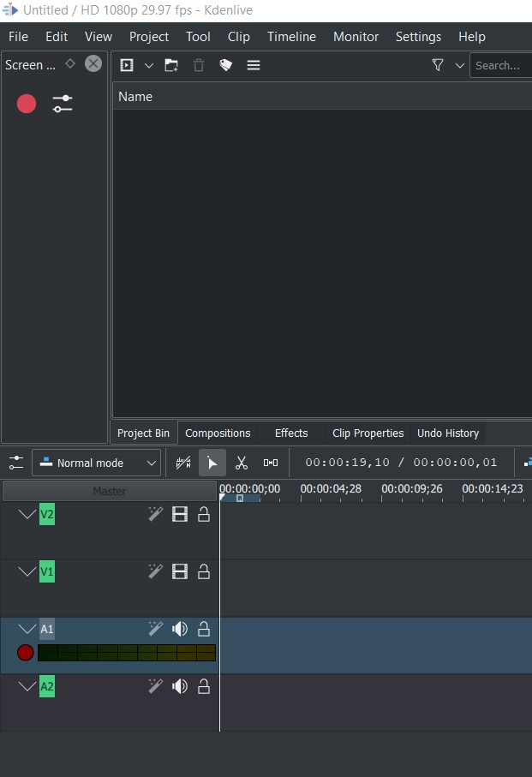The height and width of the screenshot is (777, 532).
Task: Open the tags panel icon
Action: [226, 65]
